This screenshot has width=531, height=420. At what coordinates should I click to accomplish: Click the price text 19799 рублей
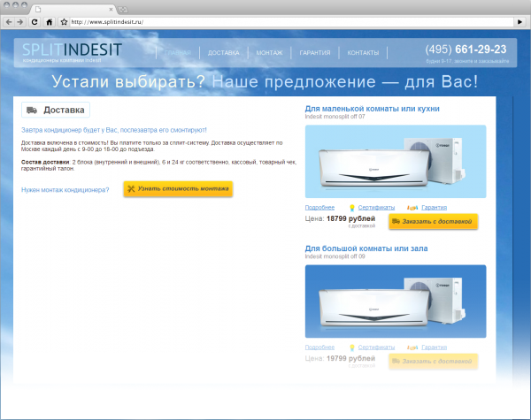tap(350, 358)
